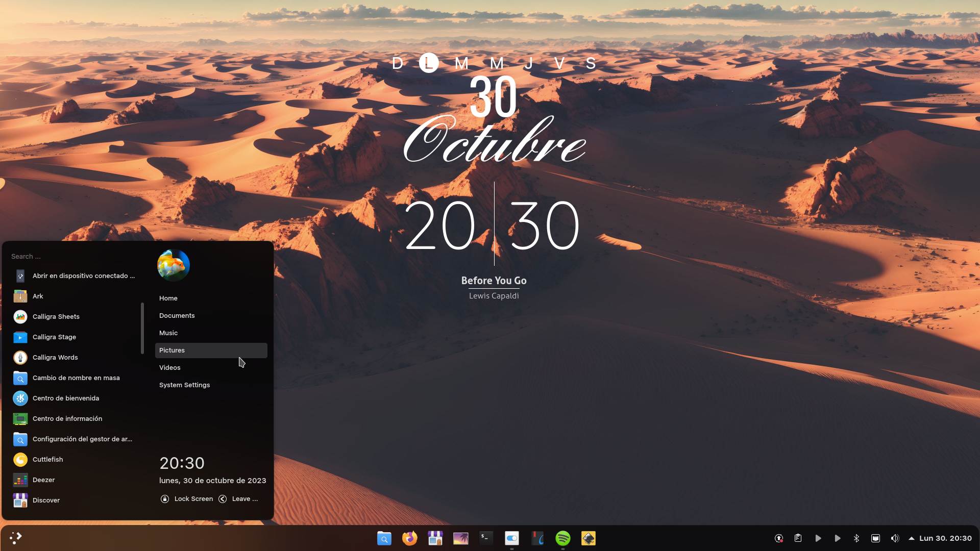This screenshot has height=551, width=980.
Task: Launch the terminal from the dock
Action: [486, 538]
